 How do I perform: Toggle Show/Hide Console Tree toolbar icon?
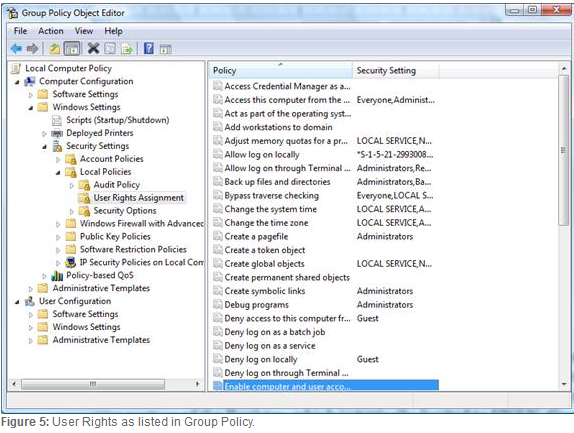(x=72, y=48)
